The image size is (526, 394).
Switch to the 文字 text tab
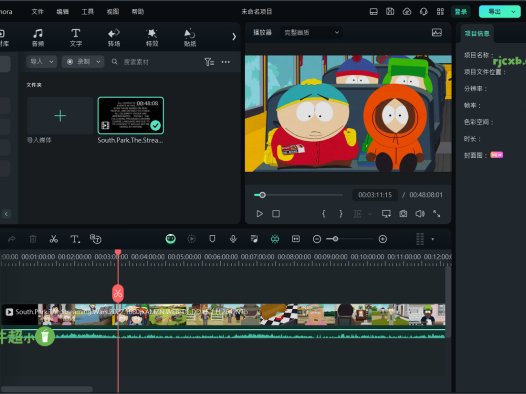pyautogui.click(x=76, y=38)
